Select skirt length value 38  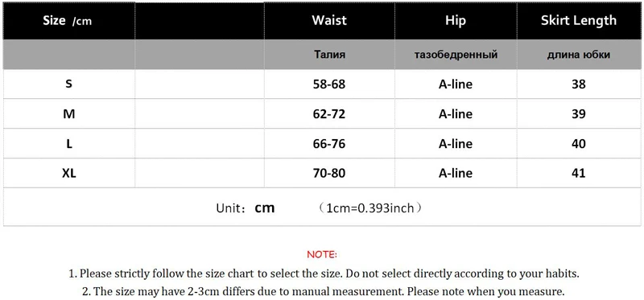coord(579,84)
